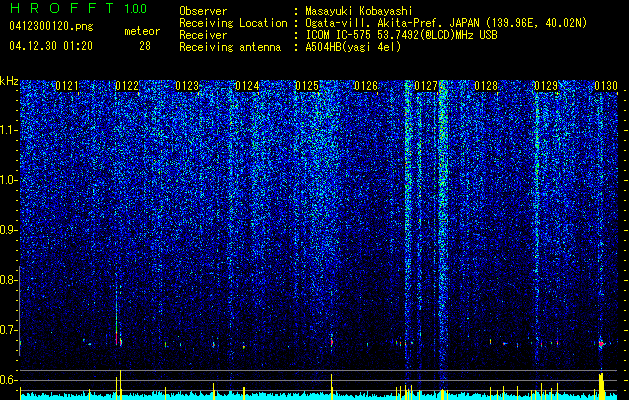629x400 pixels.
Task: Select the A504HB(yagi 4el) antenna text
Action: point(353,47)
